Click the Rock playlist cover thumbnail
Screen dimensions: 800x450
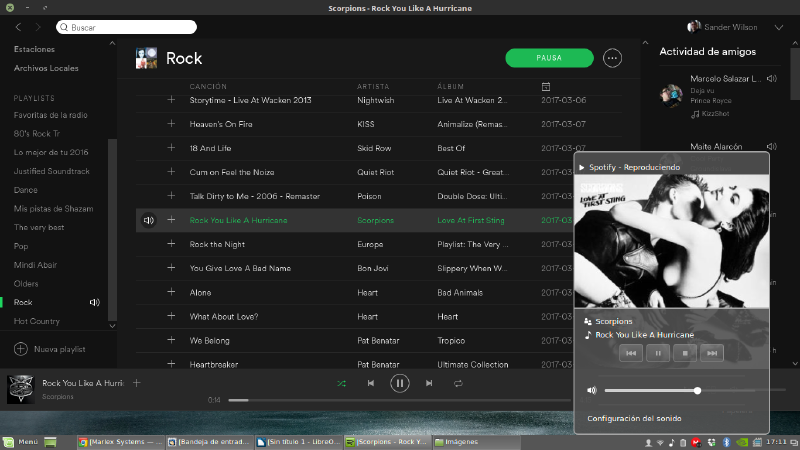[146, 58]
